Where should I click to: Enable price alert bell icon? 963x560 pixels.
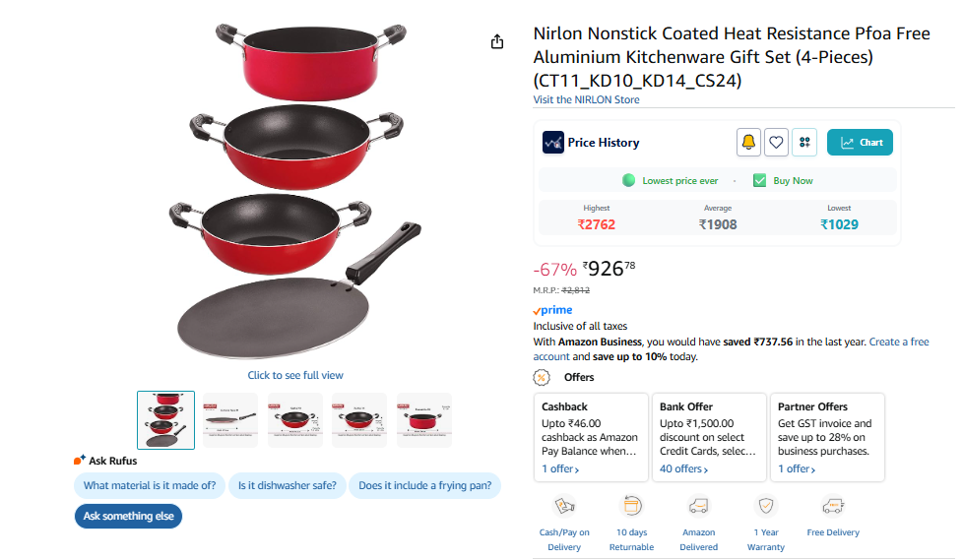pos(748,143)
